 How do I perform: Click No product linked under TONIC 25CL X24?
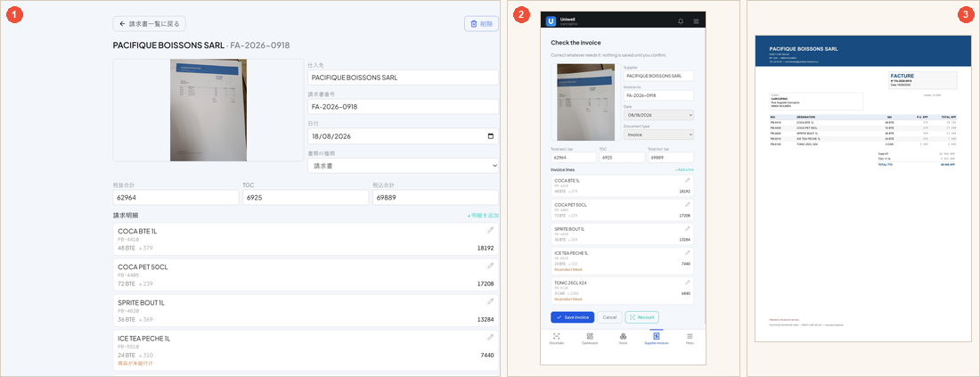(x=567, y=299)
